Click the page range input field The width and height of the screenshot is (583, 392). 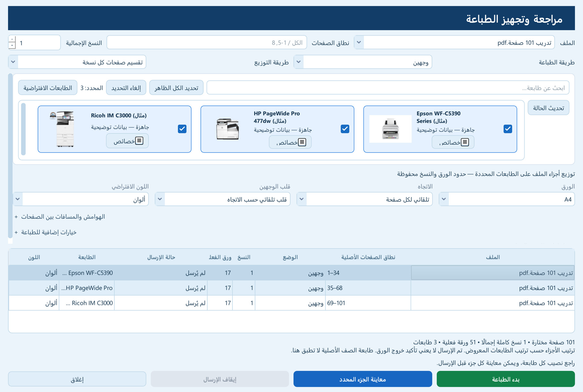(207, 42)
